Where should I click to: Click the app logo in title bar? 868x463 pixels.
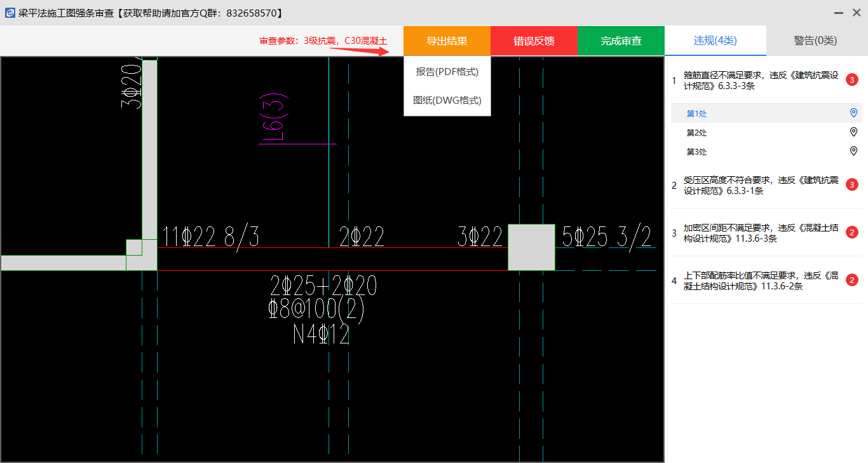10,13
